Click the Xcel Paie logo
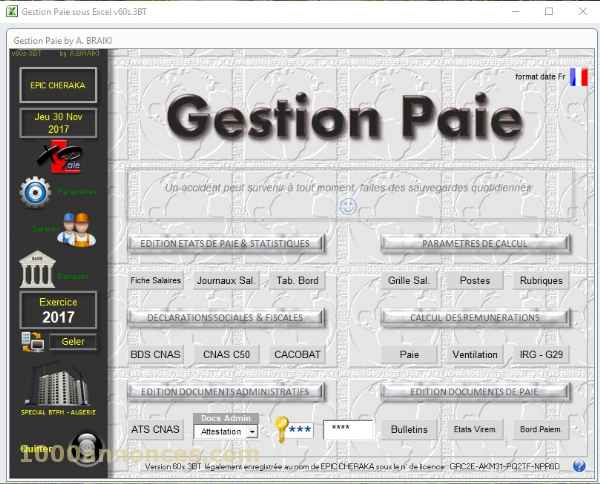The image size is (600, 484). pos(59,157)
